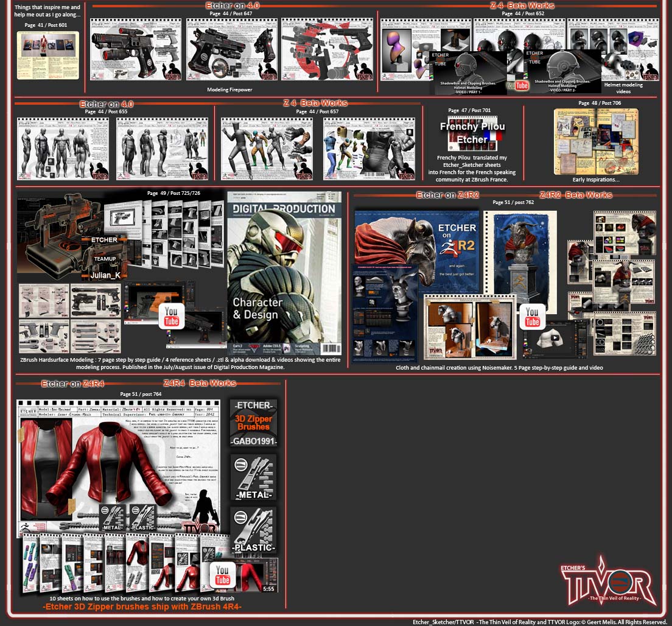
Task: Click the YouTube icon over the hardsurface pistol video
Action: [x=172, y=317]
